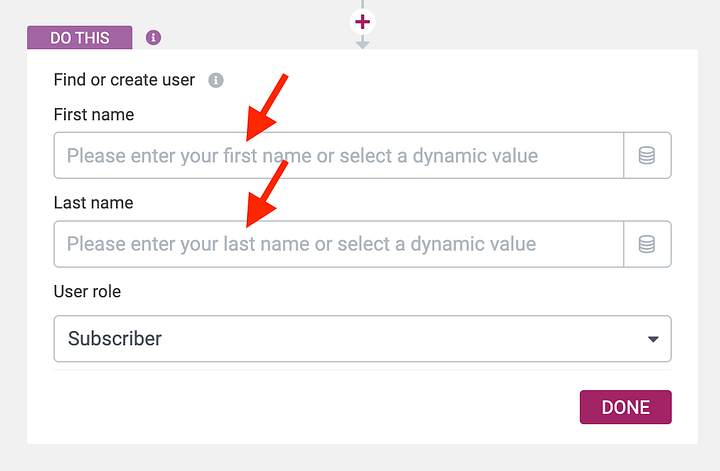Show info for Find or create user
Screen dimensions: 720x471
pos(216,80)
